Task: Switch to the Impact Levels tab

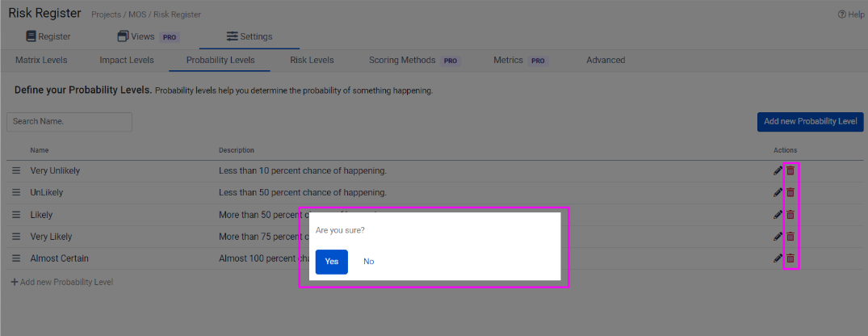Action: click(126, 60)
